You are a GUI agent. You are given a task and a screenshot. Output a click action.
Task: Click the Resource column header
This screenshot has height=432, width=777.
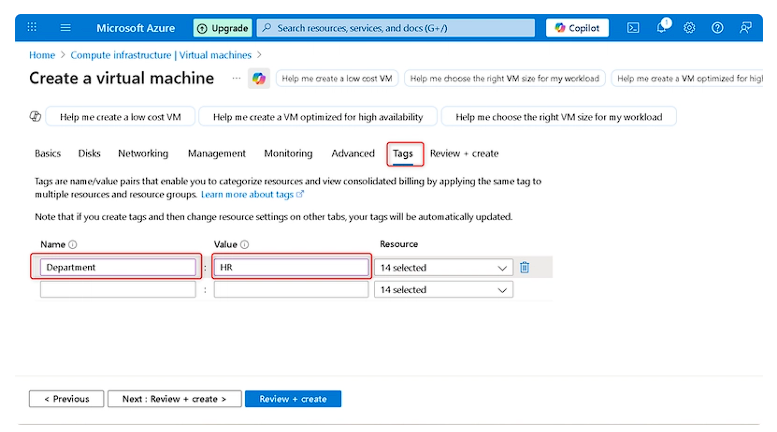(x=399, y=244)
